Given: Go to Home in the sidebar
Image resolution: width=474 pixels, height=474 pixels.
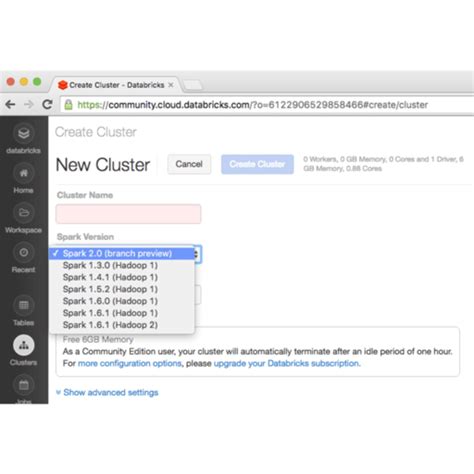Looking at the screenshot, I should (23, 173).
